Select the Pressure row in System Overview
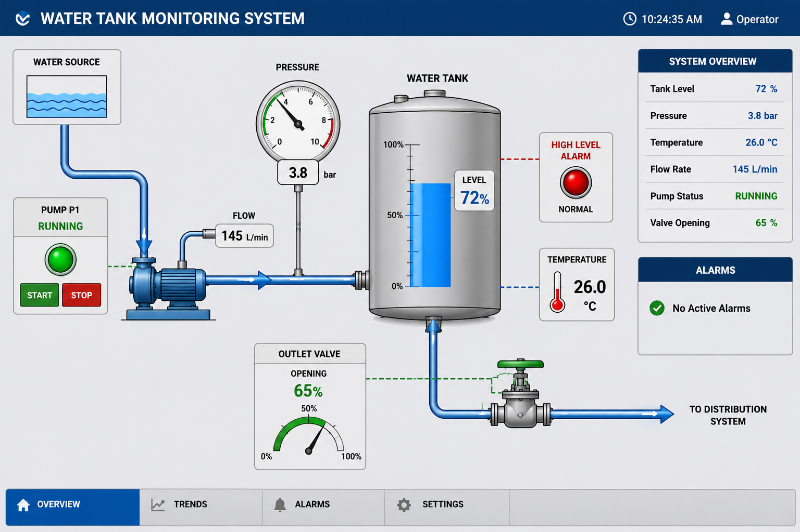This screenshot has height=532, width=800. click(713, 116)
